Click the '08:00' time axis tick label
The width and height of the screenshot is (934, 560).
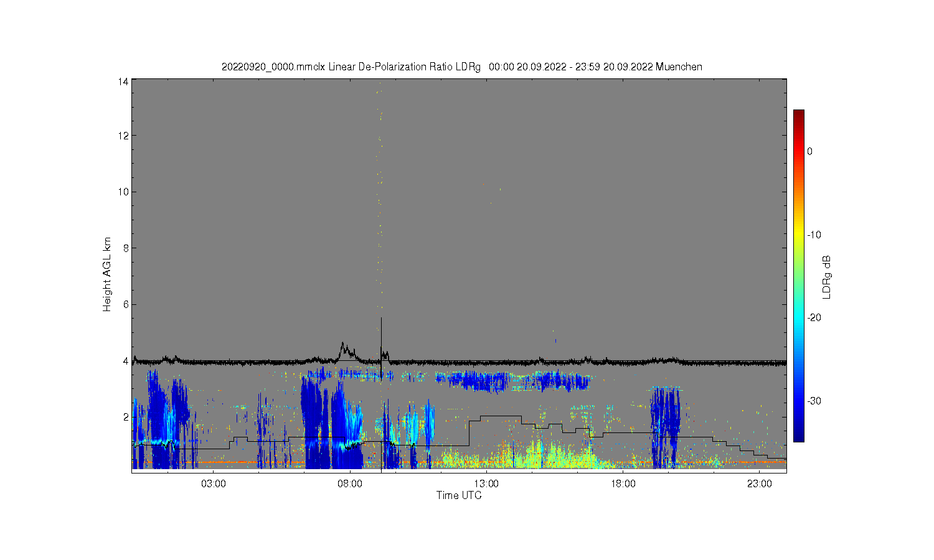pos(350,484)
